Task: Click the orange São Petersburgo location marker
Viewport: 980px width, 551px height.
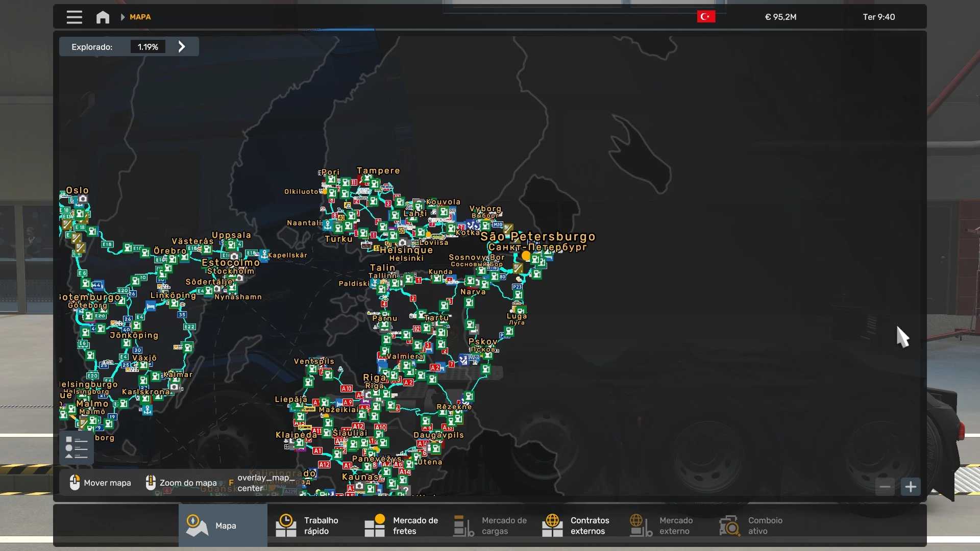Action: (526, 255)
